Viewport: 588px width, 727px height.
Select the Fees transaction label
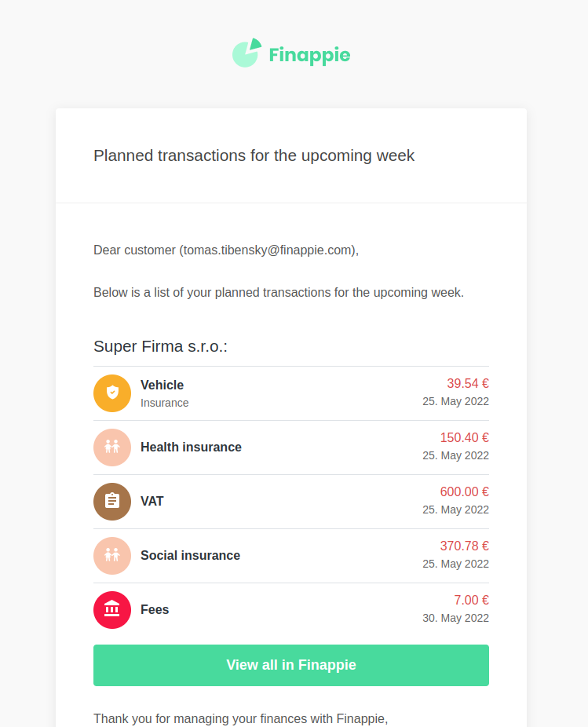tap(155, 610)
